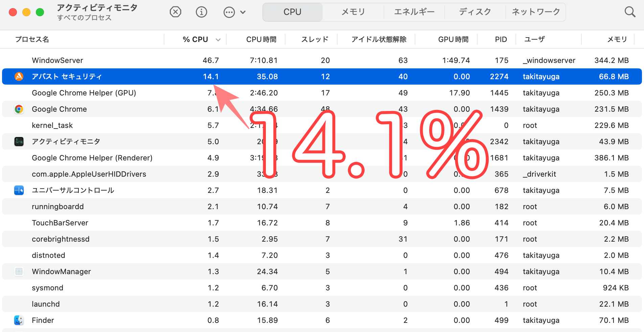Click the Finder row icon

(x=19, y=320)
